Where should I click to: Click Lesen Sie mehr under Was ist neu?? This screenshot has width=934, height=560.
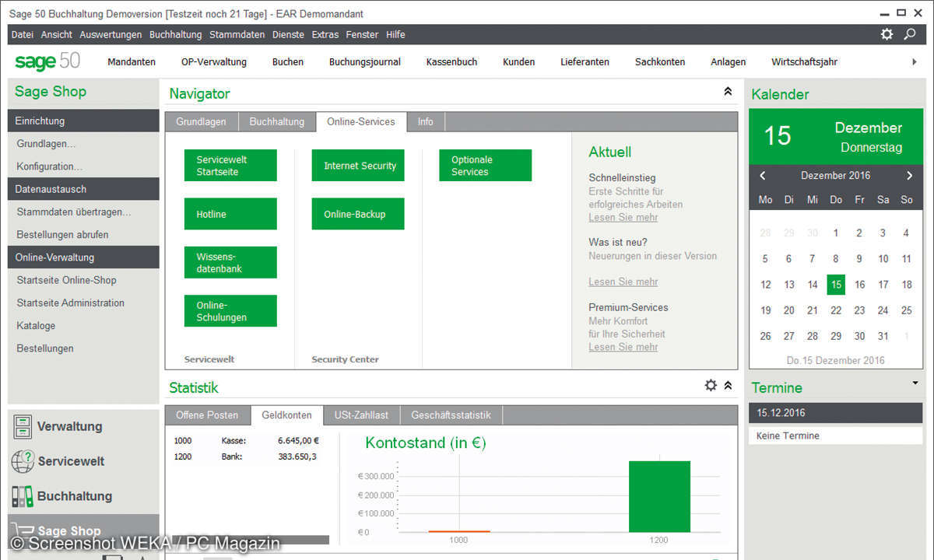pos(623,282)
